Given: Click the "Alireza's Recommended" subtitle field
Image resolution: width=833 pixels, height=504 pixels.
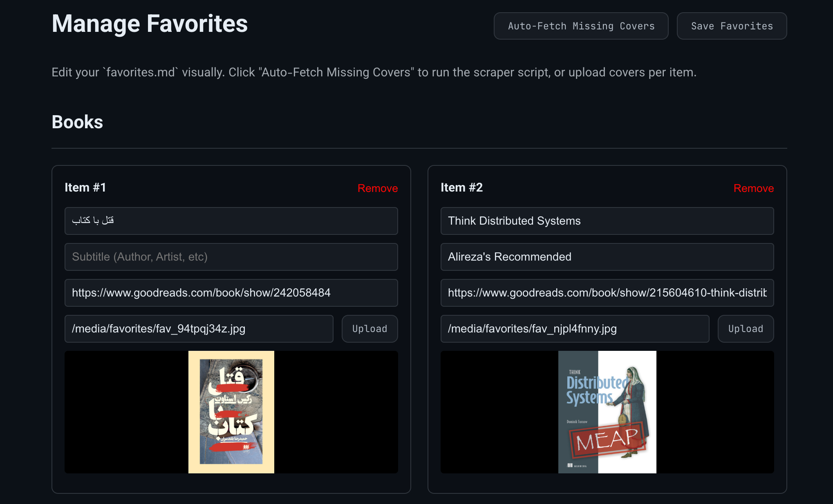Looking at the screenshot, I should (607, 257).
